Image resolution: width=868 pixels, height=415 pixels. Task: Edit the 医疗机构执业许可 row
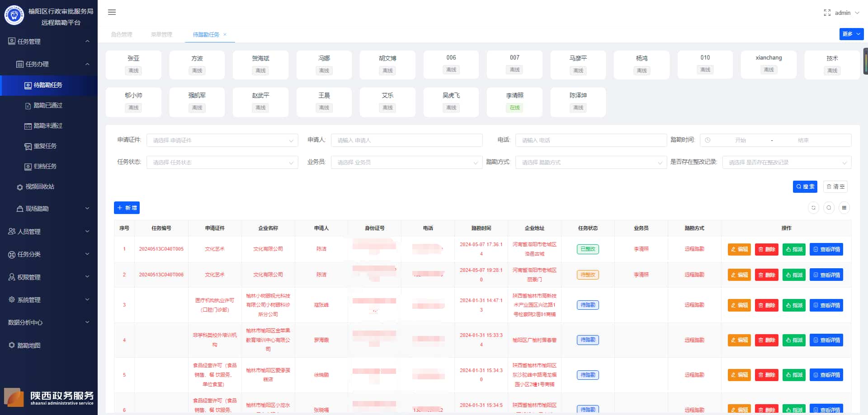coord(739,305)
